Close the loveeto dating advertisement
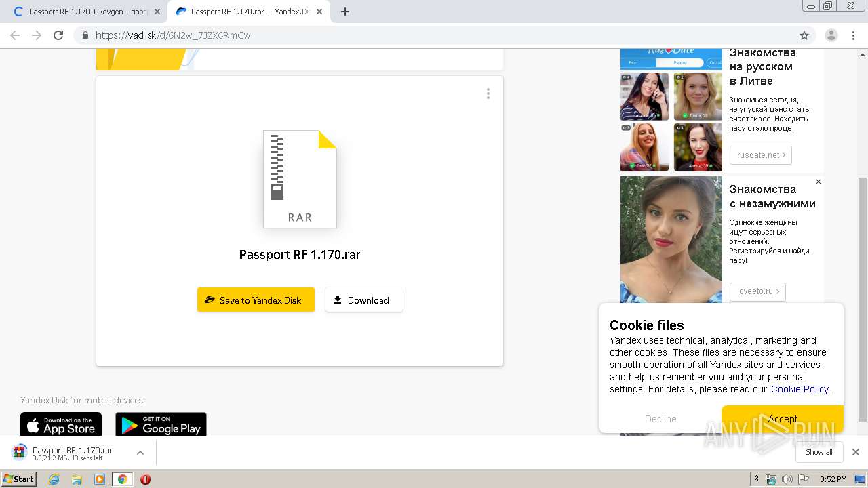 pos(818,182)
